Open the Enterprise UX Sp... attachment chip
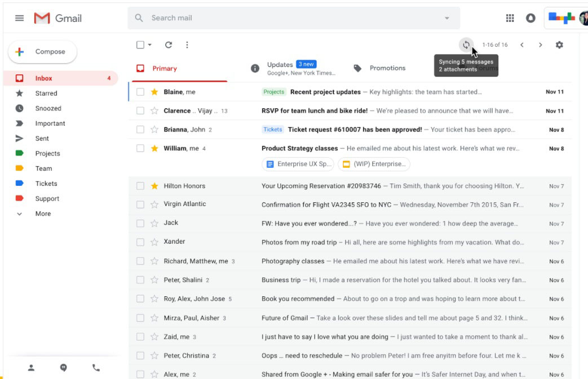 pos(298,164)
